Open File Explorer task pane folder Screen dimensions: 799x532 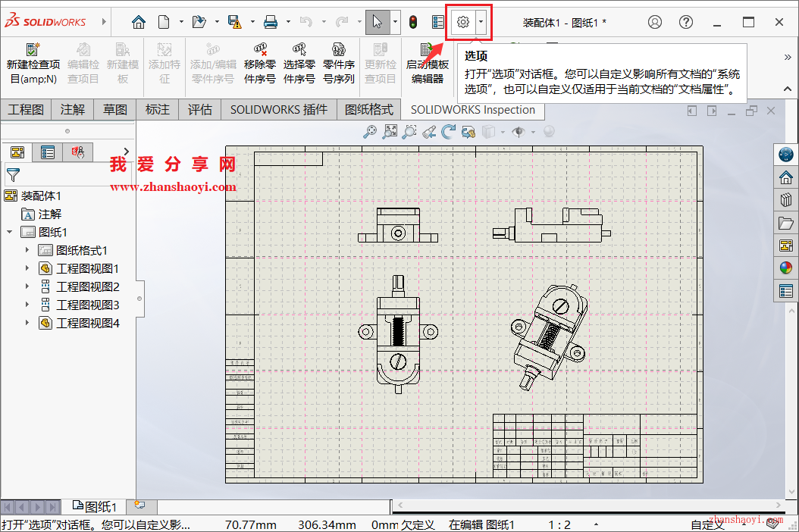click(x=786, y=223)
